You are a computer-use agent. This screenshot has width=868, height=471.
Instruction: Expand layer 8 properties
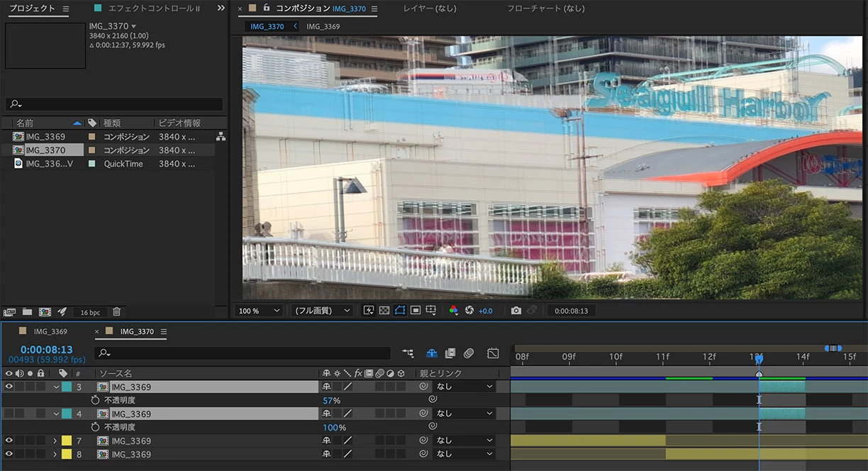point(55,455)
